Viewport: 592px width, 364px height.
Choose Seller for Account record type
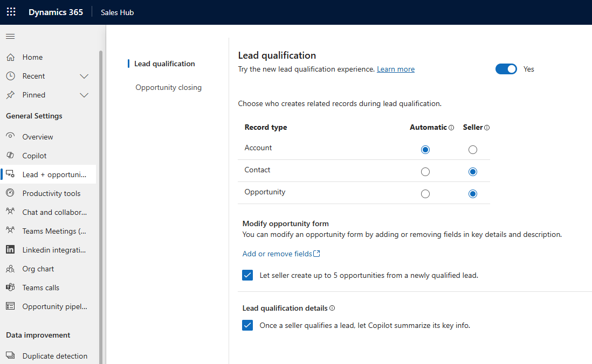473,149
